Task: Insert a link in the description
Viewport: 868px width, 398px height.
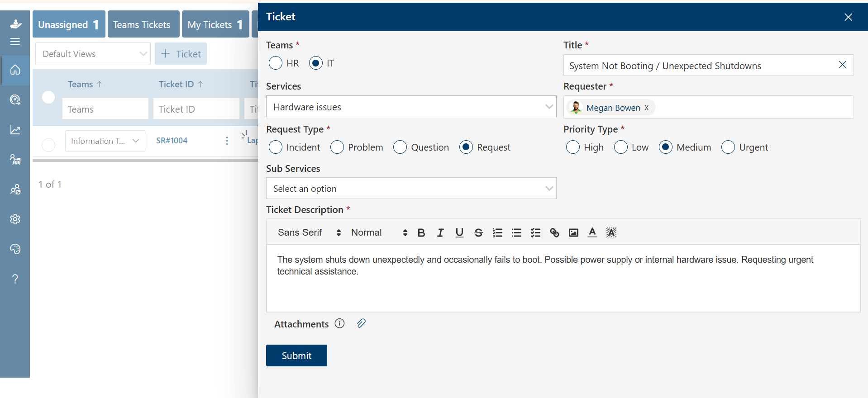Action: [x=554, y=232]
